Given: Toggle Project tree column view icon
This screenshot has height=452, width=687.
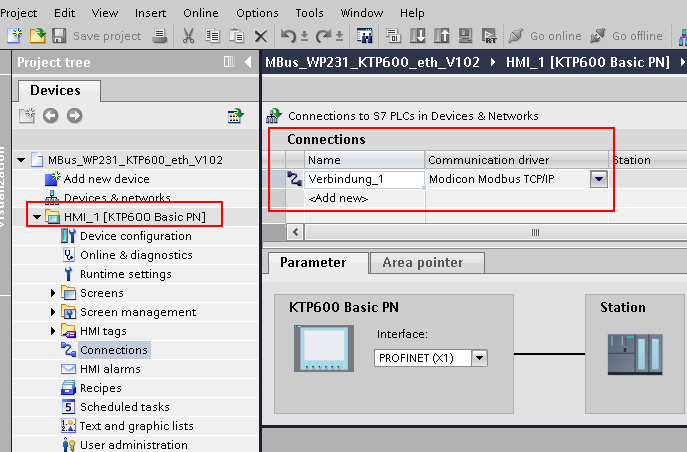Looking at the screenshot, I should pyautogui.click(x=229, y=62).
